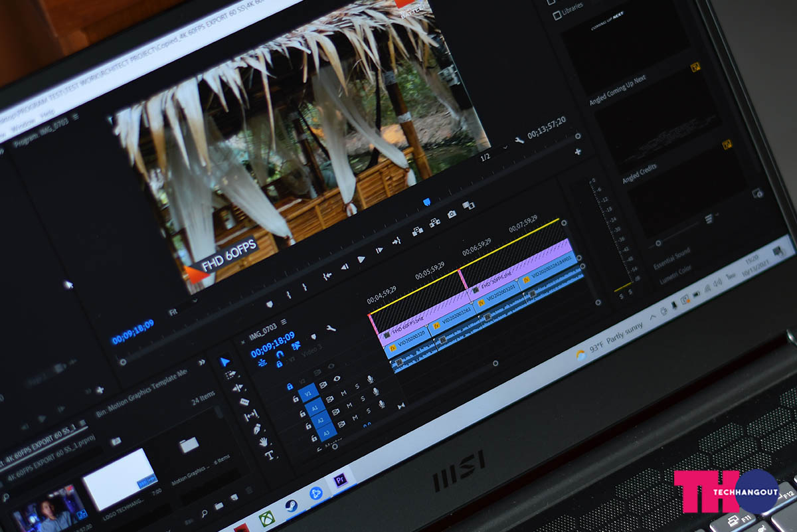
Task: Click the blue Program monitor playhead marker
Action: [427, 202]
